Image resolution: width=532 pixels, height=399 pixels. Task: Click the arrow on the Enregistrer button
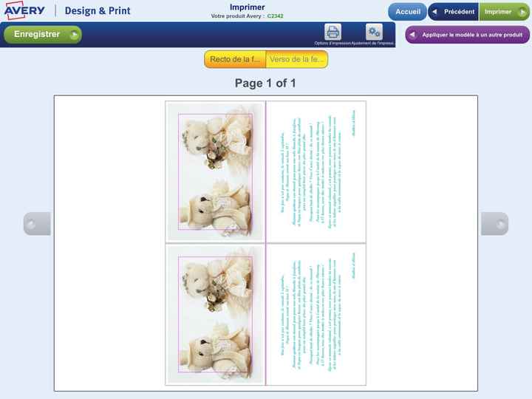coord(73,35)
